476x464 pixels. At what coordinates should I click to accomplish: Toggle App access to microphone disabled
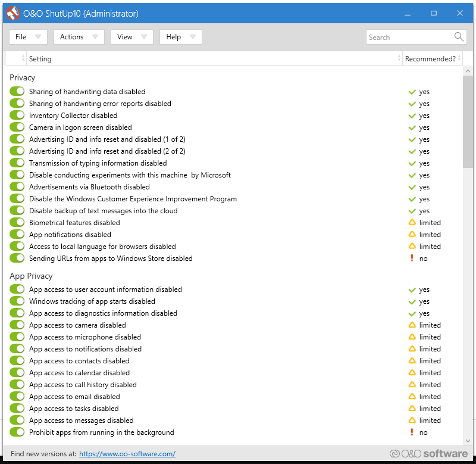click(x=17, y=337)
